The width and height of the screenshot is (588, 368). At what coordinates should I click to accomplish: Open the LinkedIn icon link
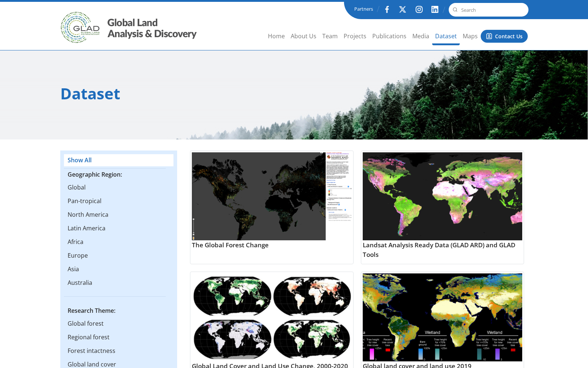click(435, 10)
